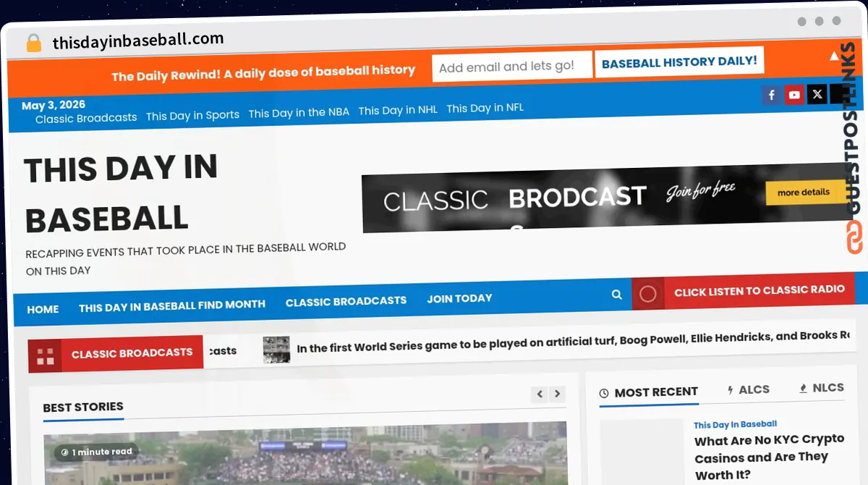The width and height of the screenshot is (868, 485).
Task: Open the YouTube social icon
Action: [794, 95]
